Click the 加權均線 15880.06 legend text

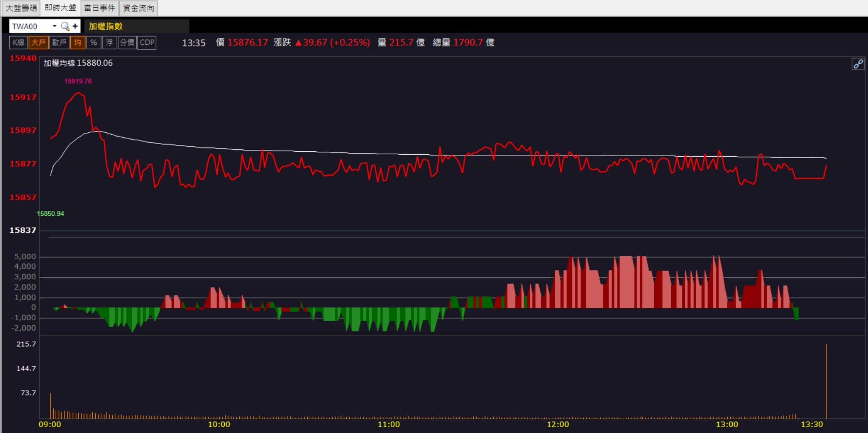coord(78,63)
